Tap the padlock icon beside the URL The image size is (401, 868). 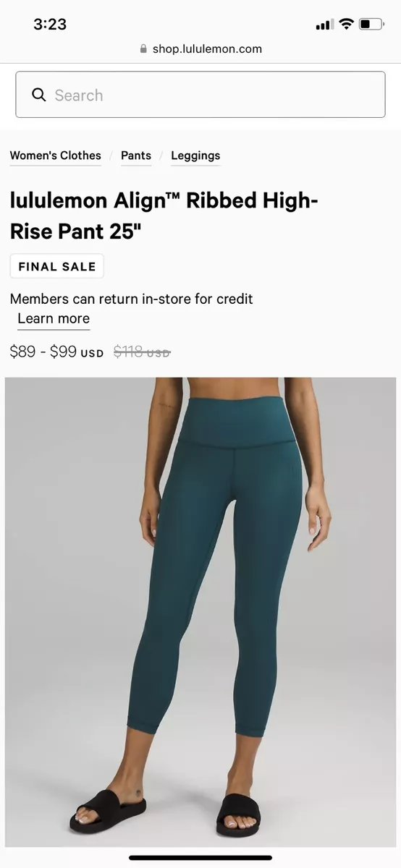coord(143,48)
